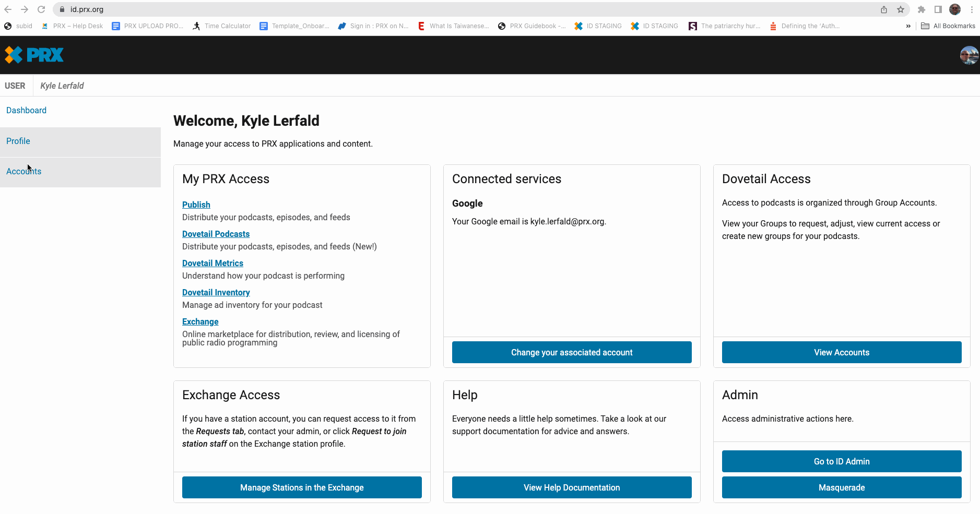Select Dashboard in sidebar
980x514 pixels.
(x=26, y=110)
